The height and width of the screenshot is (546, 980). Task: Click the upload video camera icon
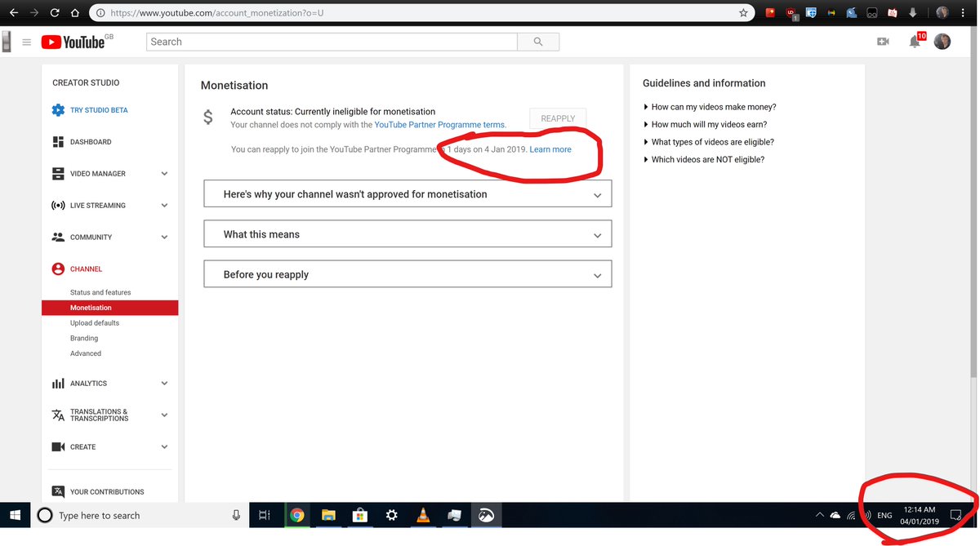(883, 42)
